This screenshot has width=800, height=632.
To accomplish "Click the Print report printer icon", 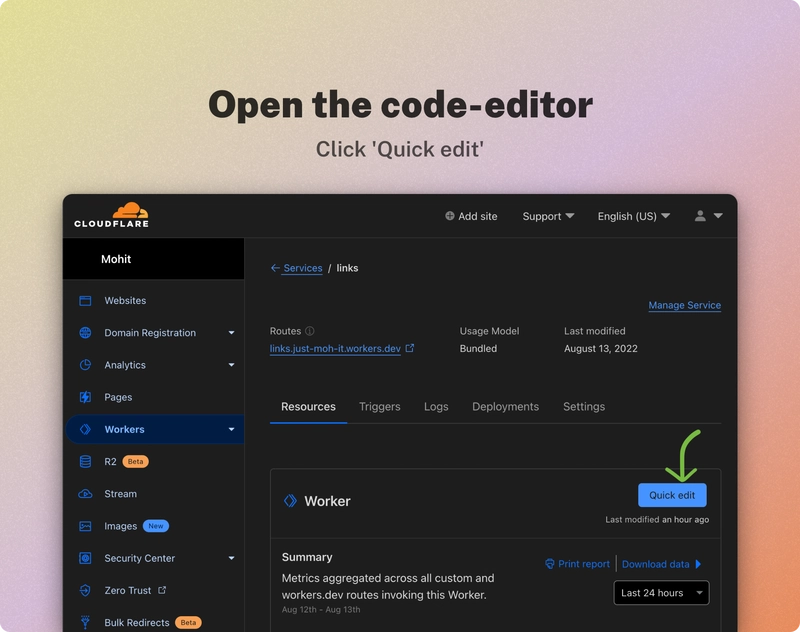I will pos(549,564).
